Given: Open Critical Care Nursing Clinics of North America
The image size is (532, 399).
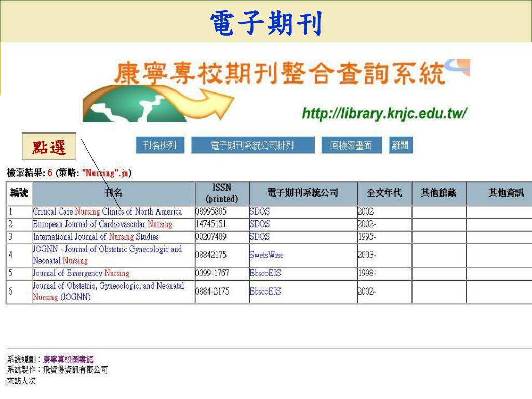Looking at the screenshot, I should pyautogui.click(x=107, y=211).
